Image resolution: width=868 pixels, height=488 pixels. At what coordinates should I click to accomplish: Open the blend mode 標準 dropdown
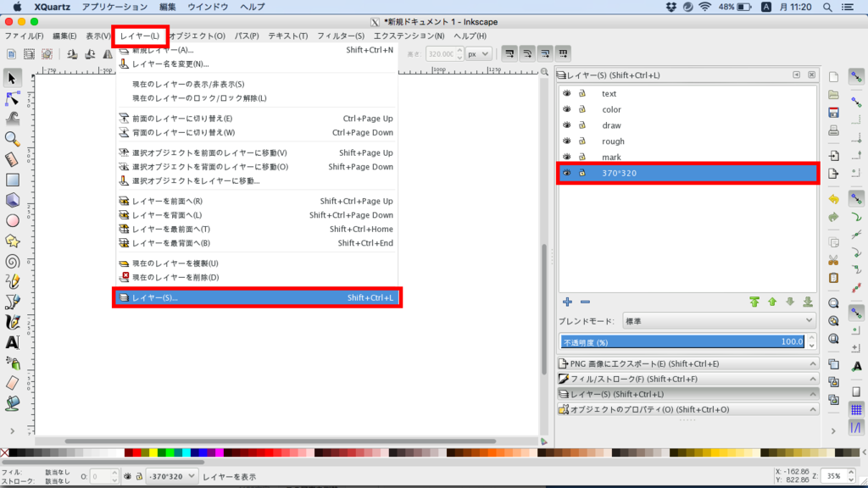pos(719,321)
